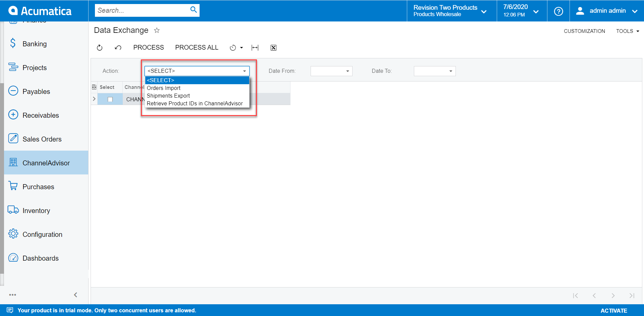Click the refresh toolbar icon

pos(100,48)
